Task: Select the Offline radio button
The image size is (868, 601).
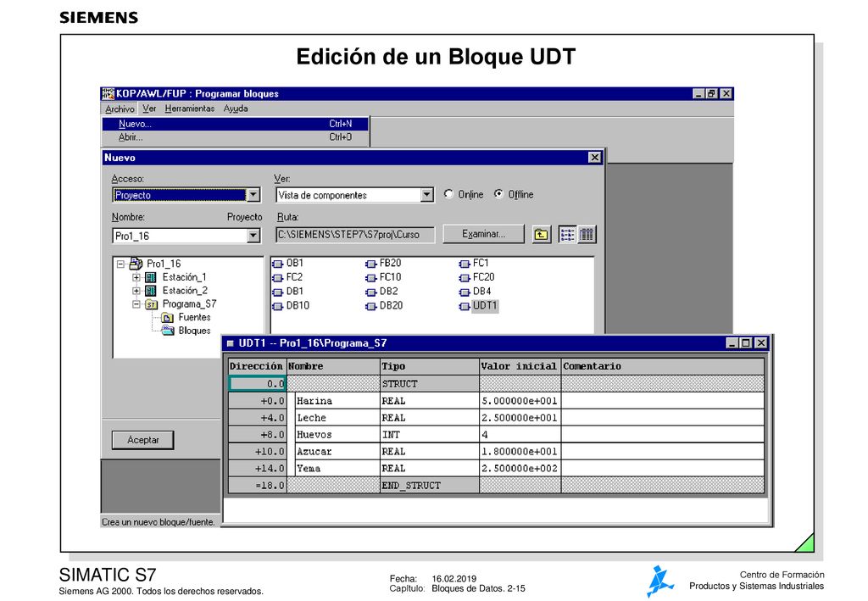Action: point(498,194)
